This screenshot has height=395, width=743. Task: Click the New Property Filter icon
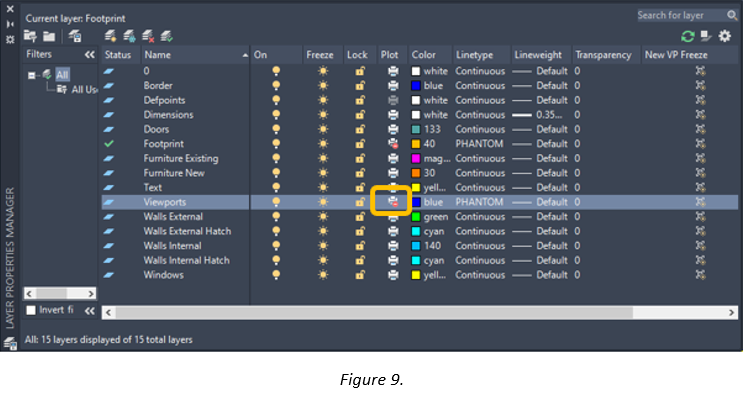[x=30, y=36]
